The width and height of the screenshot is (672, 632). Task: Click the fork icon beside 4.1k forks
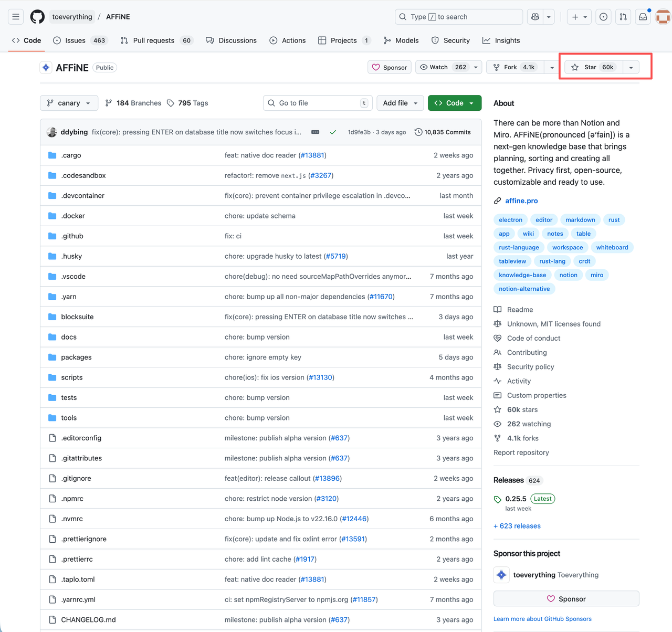pos(497,438)
